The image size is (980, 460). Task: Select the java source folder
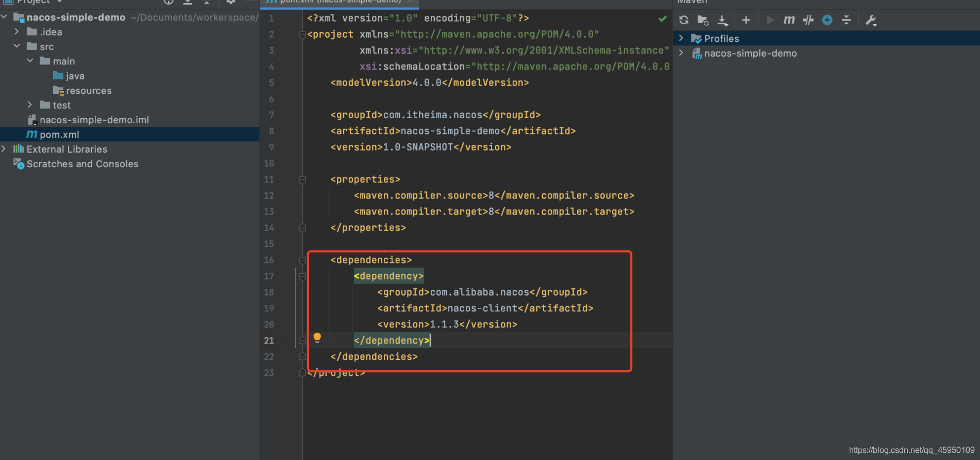tap(75, 76)
